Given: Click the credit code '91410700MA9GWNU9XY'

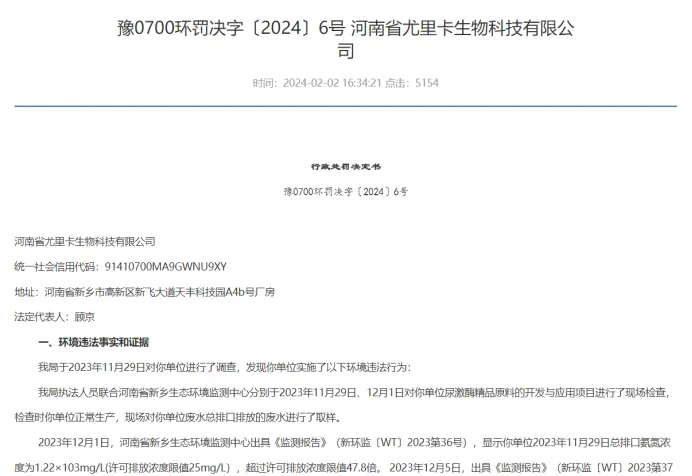Looking at the screenshot, I should (165, 266).
